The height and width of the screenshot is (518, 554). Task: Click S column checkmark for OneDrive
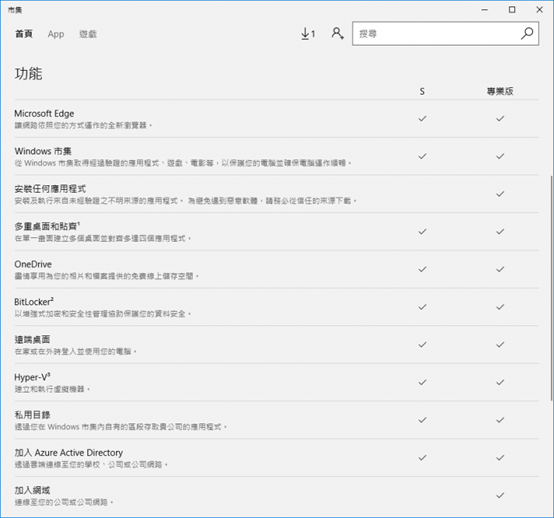coord(422,269)
